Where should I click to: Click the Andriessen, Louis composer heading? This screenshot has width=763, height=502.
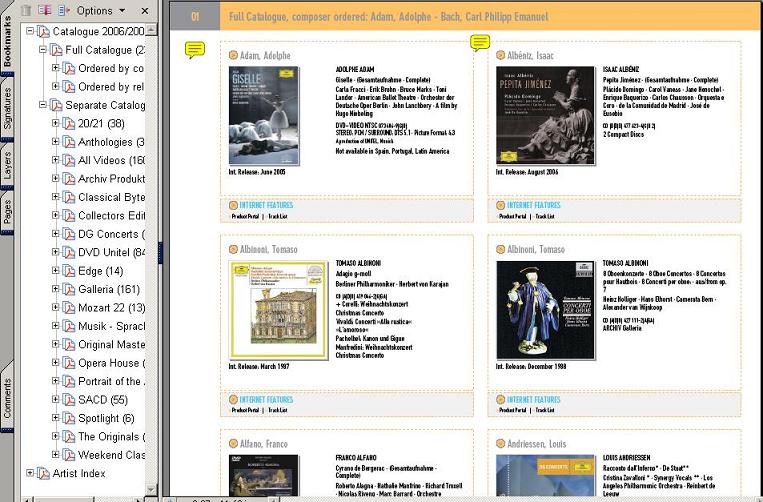(536, 444)
